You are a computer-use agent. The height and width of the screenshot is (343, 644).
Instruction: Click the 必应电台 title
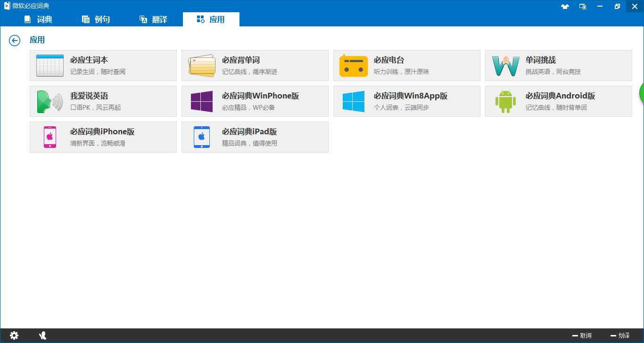389,60
